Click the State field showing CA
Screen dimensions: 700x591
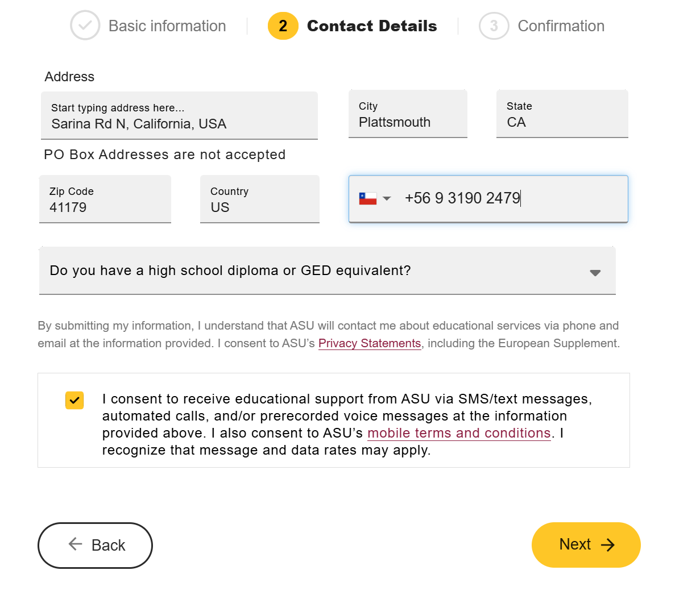click(x=562, y=122)
